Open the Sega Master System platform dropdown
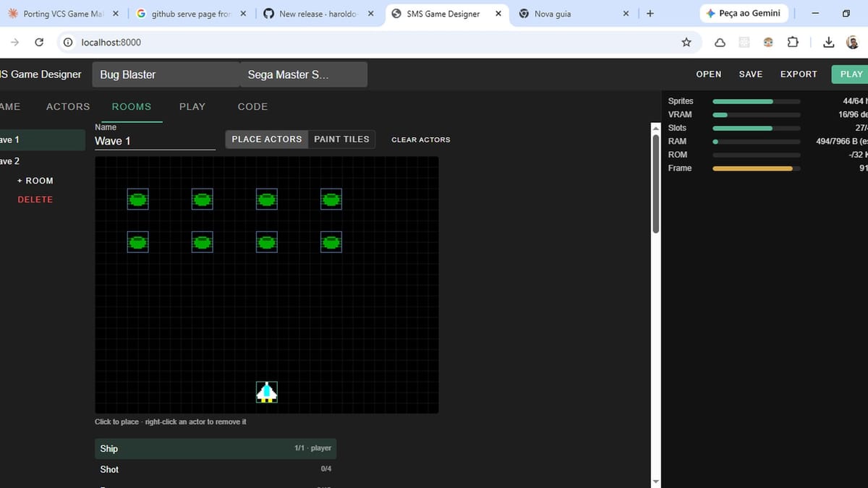The image size is (868, 488). click(304, 74)
